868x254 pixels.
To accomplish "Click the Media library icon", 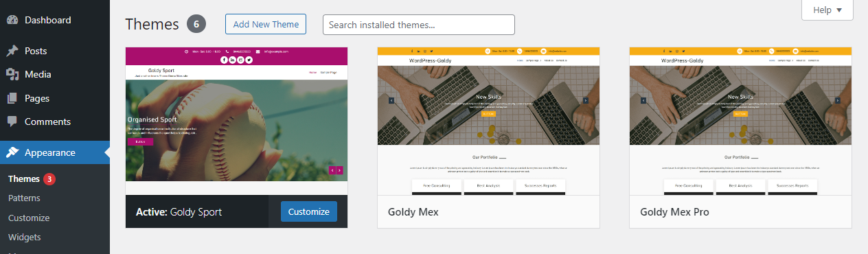I will 12,74.
